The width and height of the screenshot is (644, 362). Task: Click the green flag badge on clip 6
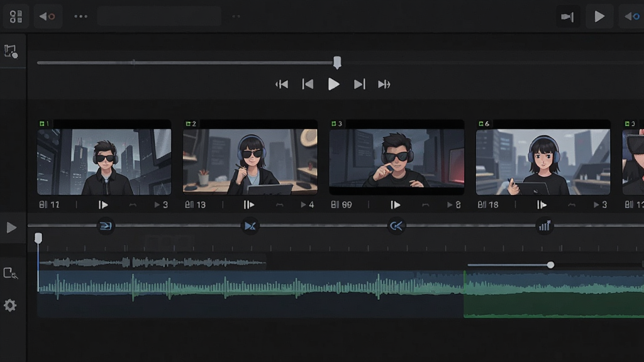pos(480,124)
